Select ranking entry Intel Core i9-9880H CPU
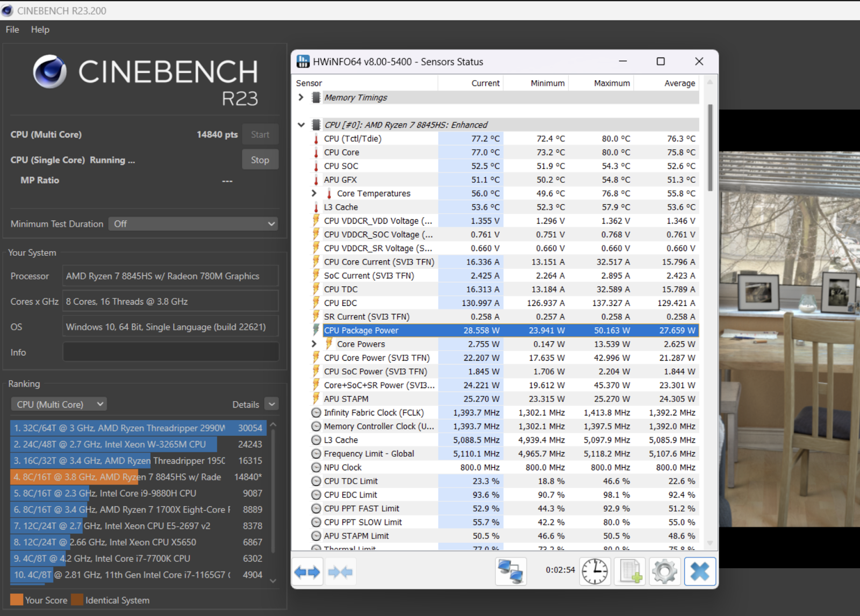The width and height of the screenshot is (860, 616). coord(138,493)
